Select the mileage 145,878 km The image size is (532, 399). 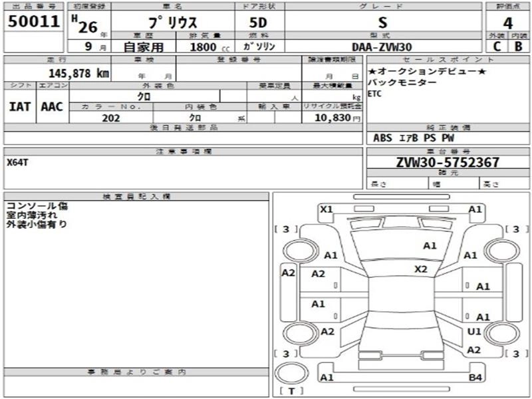(78, 73)
